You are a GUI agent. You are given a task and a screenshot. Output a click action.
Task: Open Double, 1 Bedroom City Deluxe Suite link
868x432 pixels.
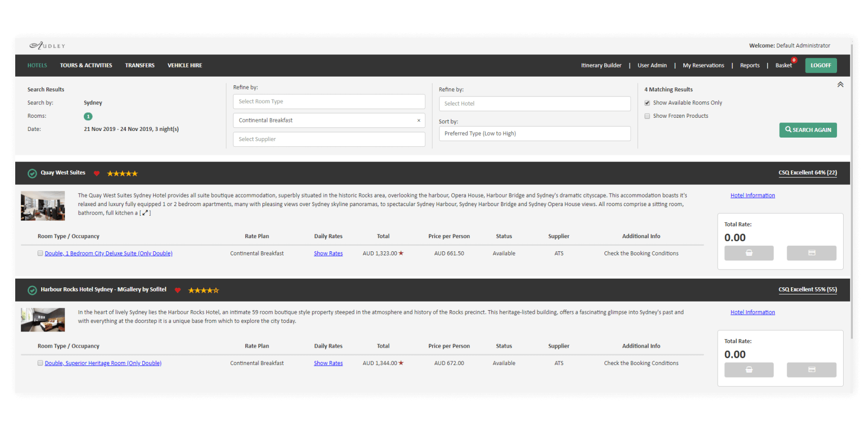click(109, 253)
